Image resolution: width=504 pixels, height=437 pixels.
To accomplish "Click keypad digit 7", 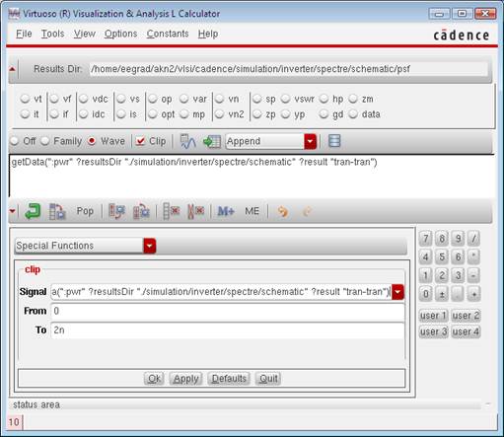I will coord(425,239).
